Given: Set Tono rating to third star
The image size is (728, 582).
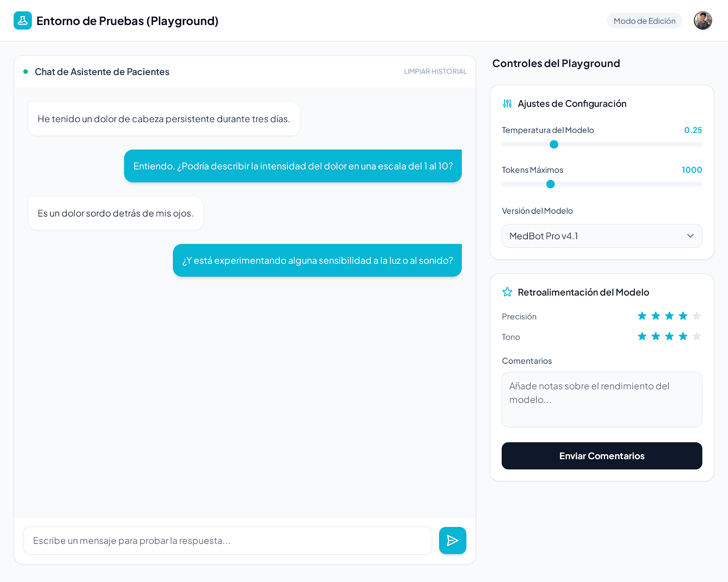Looking at the screenshot, I should click(x=669, y=336).
